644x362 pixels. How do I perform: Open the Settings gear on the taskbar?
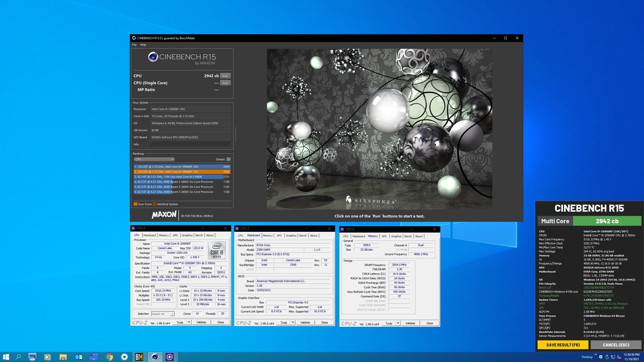[124, 357]
